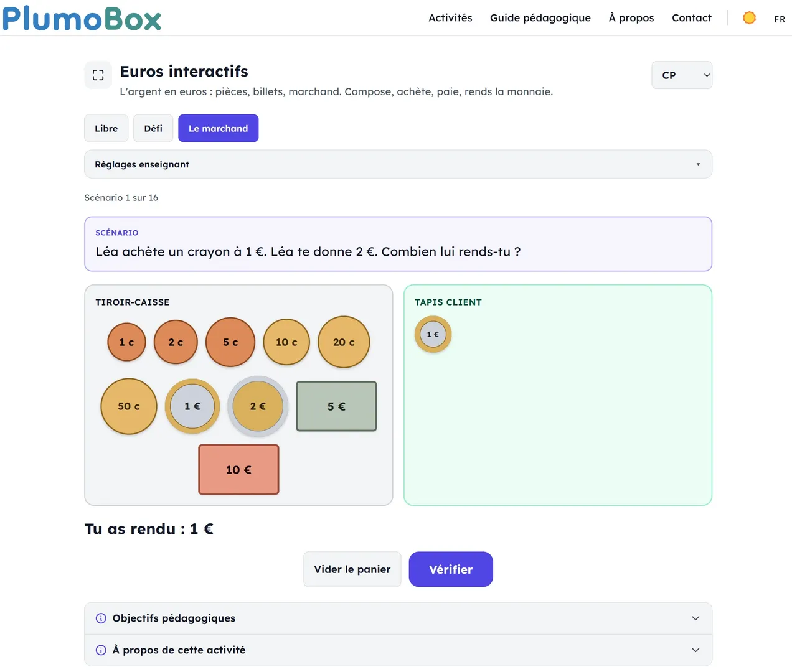
Task: Pick the 1 c coin from the drawer
Action: (x=126, y=342)
